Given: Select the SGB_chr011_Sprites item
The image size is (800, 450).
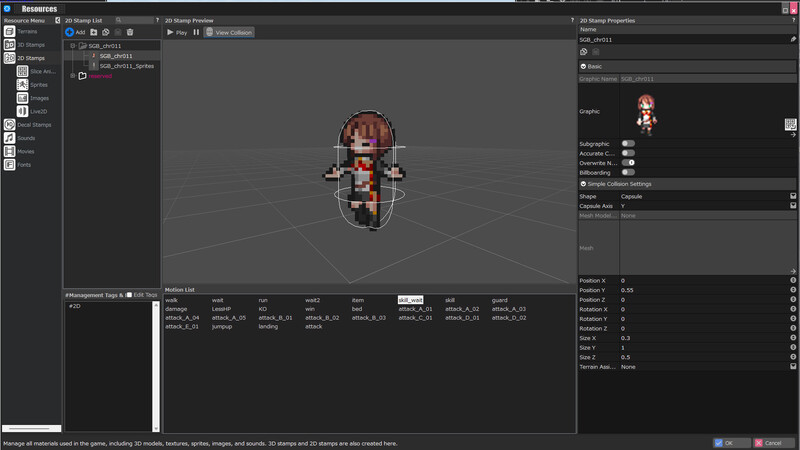Looking at the screenshot, I should pos(127,66).
